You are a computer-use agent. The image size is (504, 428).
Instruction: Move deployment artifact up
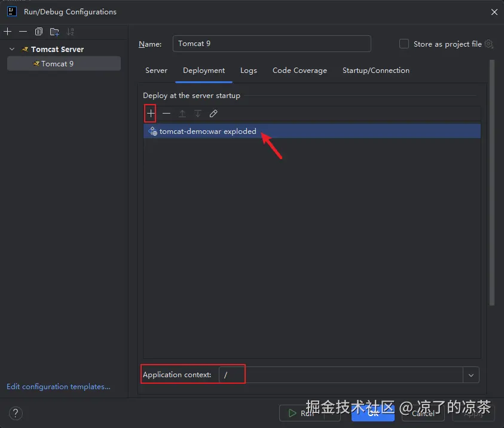(182, 114)
